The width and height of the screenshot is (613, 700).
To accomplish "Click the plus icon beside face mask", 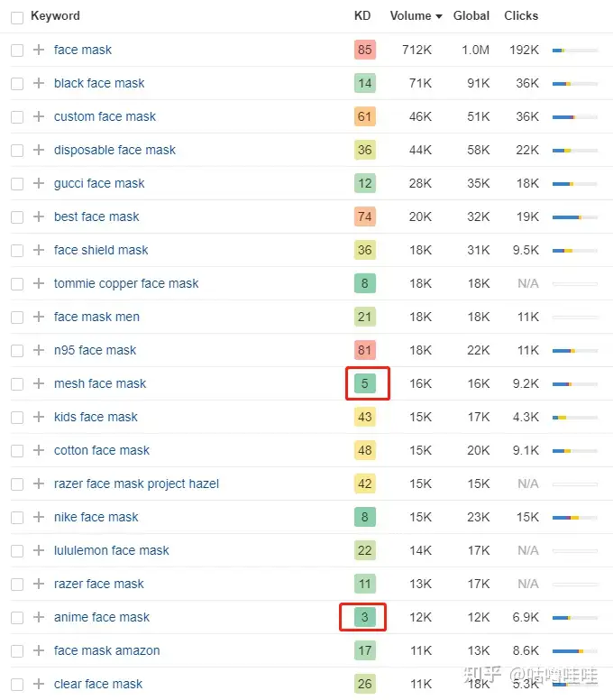I will click(x=39, y=50).
